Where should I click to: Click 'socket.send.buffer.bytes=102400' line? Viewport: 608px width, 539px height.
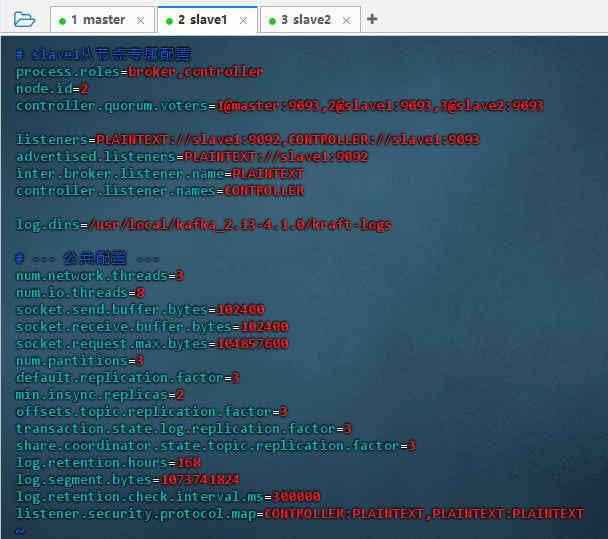pyautogui.click(x=140, y=310)
